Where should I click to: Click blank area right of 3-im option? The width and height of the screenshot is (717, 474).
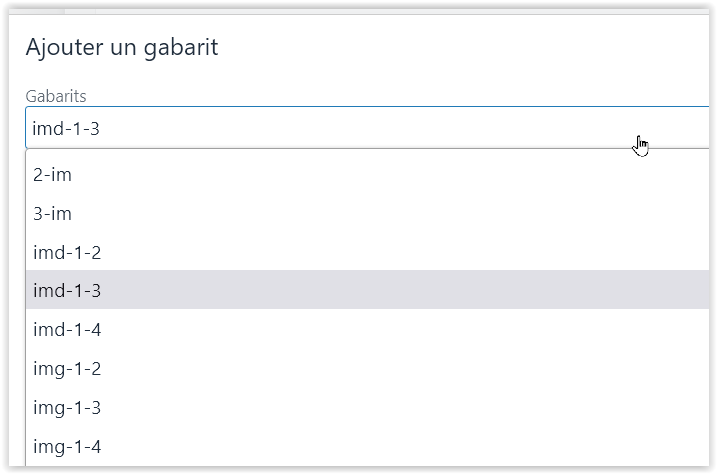(x=389, y=213)
